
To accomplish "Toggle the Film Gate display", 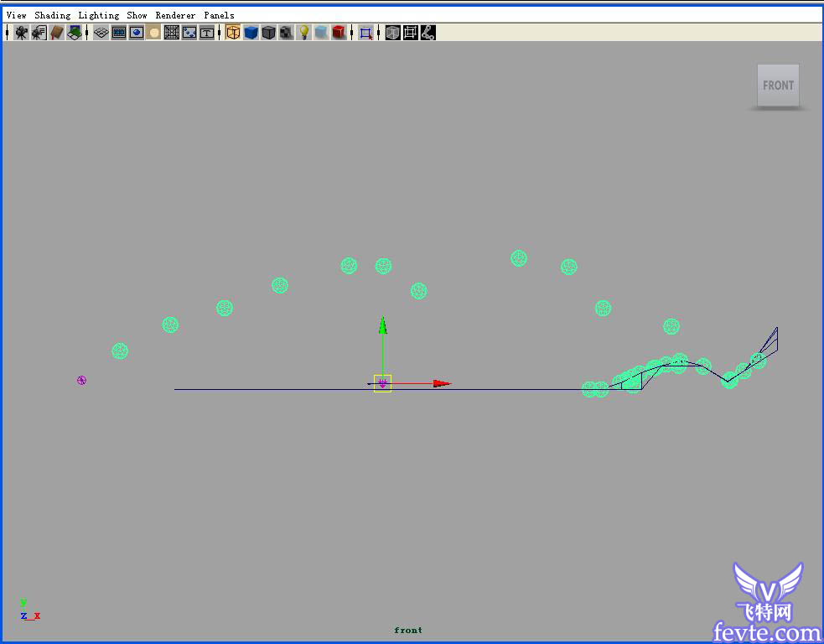I will click(x=119, y=33).
